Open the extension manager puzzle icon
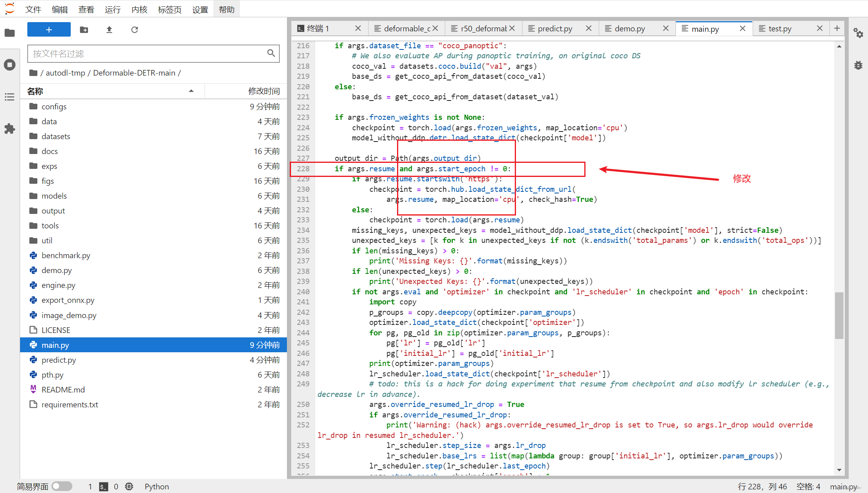868x493 pixels. (10, 129)
